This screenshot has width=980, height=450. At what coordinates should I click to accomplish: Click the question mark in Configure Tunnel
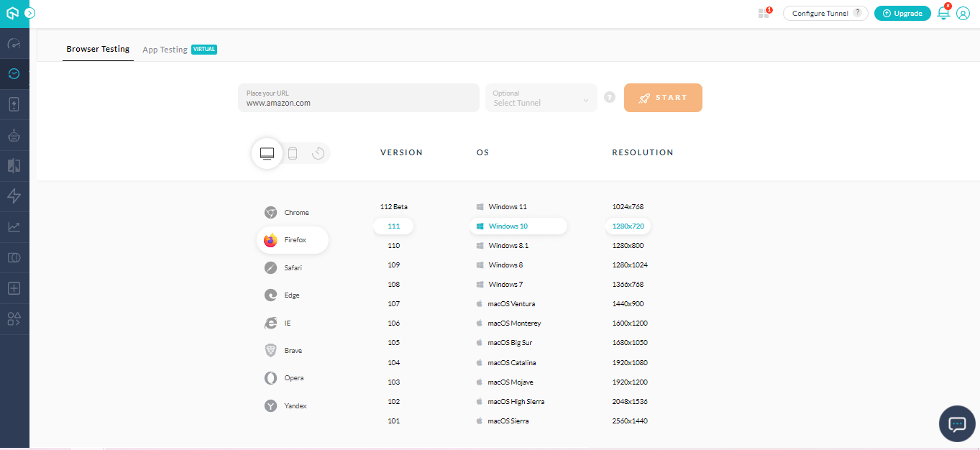coord(857,13)
